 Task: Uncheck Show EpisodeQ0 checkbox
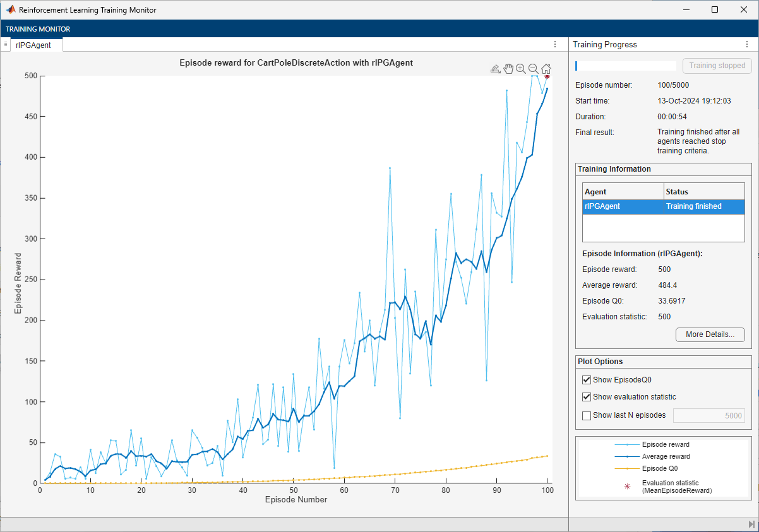[x=587, y=380]
